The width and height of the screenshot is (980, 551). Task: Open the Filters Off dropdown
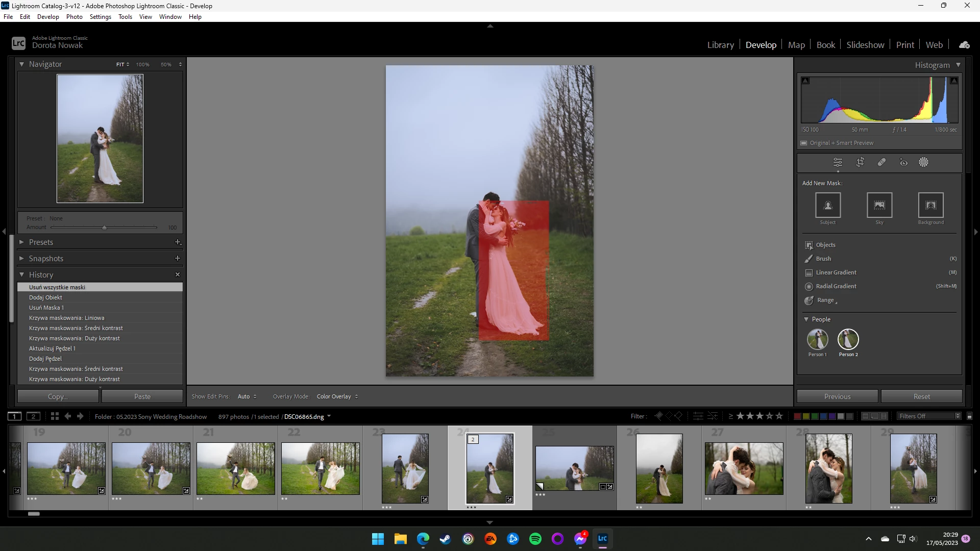click(x=929, y=416)
